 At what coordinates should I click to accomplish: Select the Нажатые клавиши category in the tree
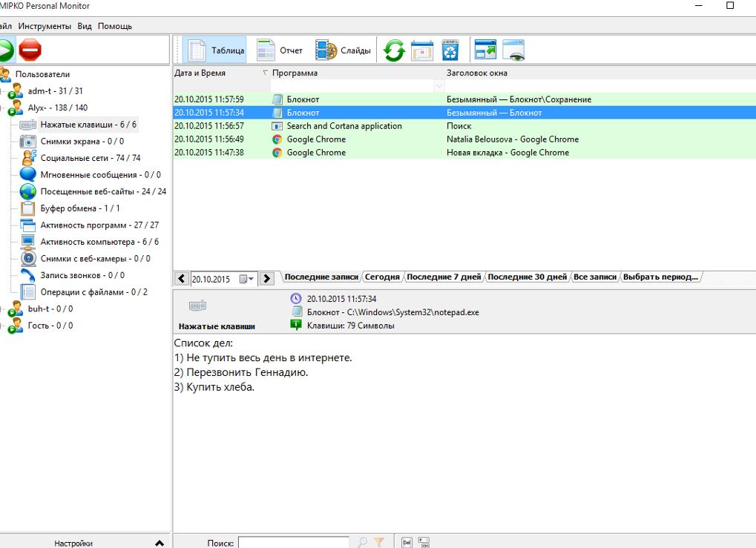tap(88, 125)
